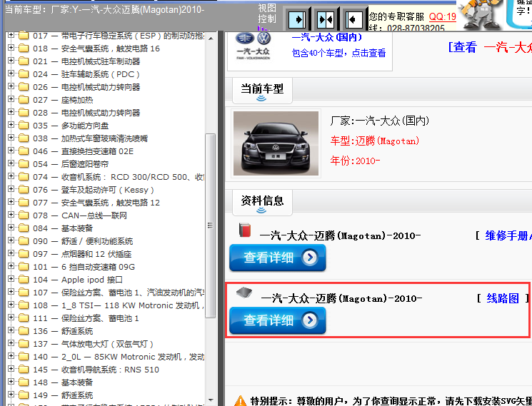
Task: Expand the 021 电控机械式驻车制动器 node
Action: click(x=11, y=61)
